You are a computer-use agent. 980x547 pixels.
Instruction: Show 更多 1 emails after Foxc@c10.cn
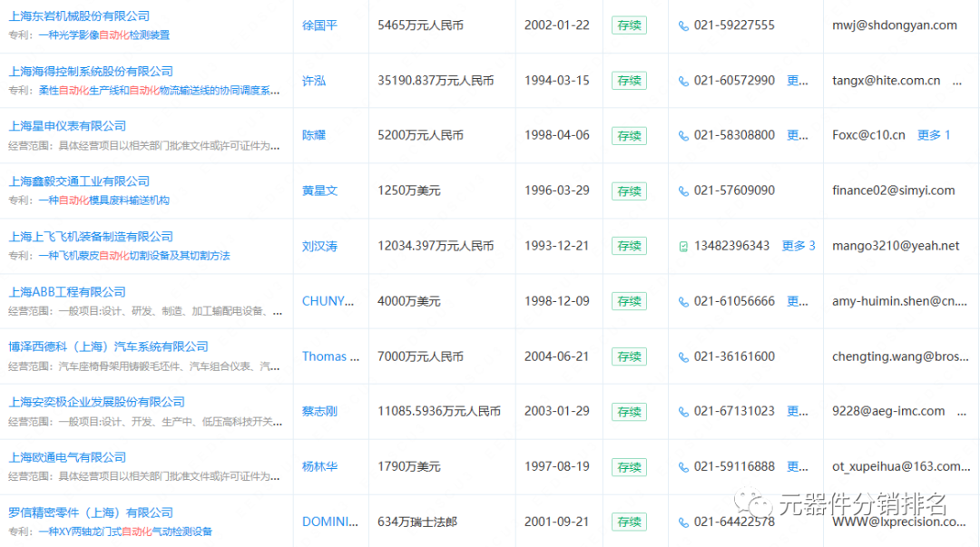point(934,135)
